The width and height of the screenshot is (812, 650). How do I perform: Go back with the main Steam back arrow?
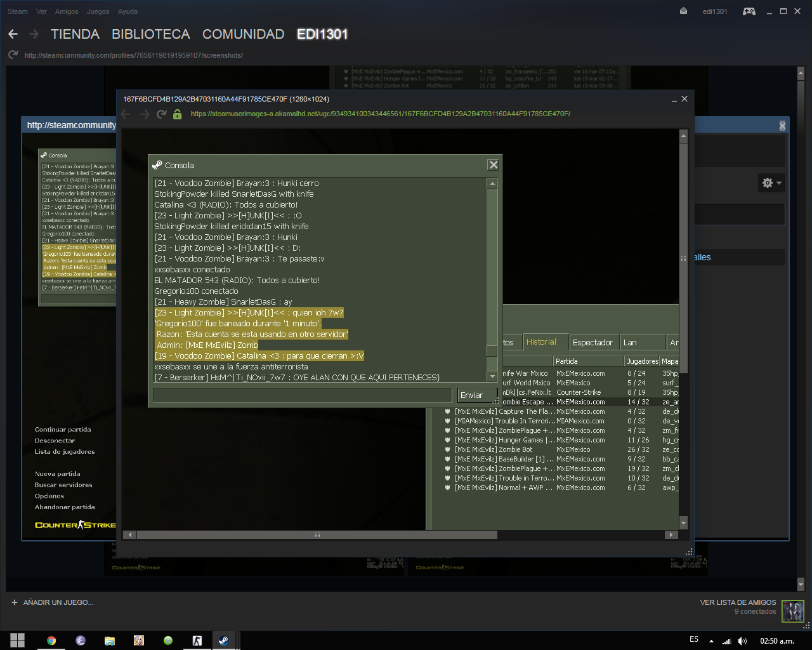[13, 34]
